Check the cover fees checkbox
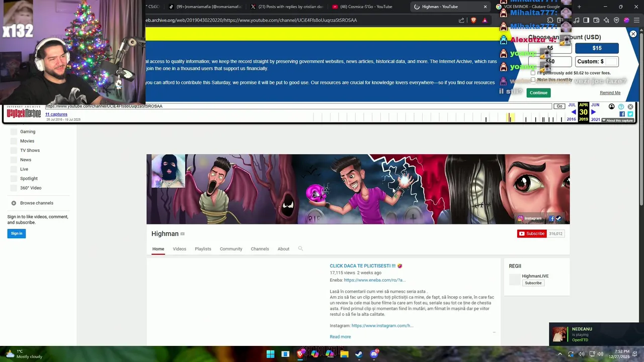 533,73
